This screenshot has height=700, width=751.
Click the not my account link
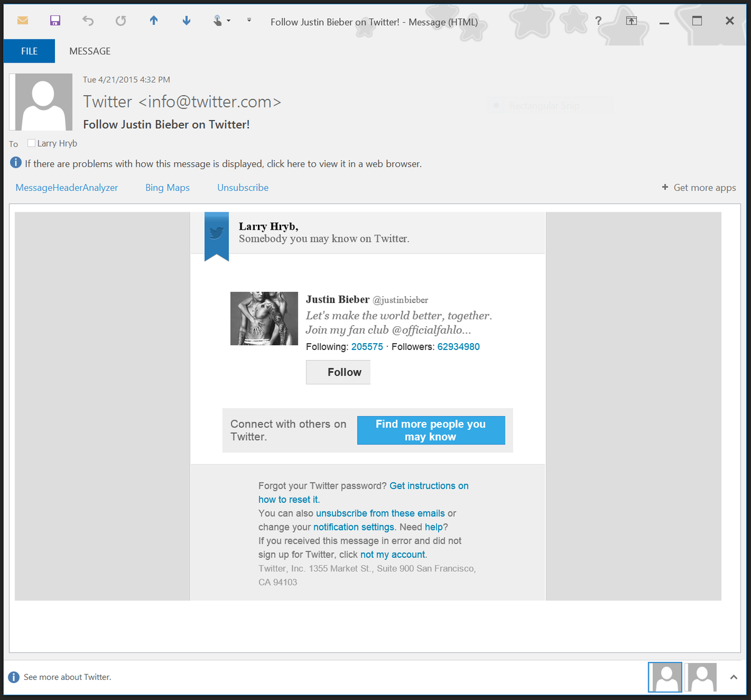pos(392,555)
